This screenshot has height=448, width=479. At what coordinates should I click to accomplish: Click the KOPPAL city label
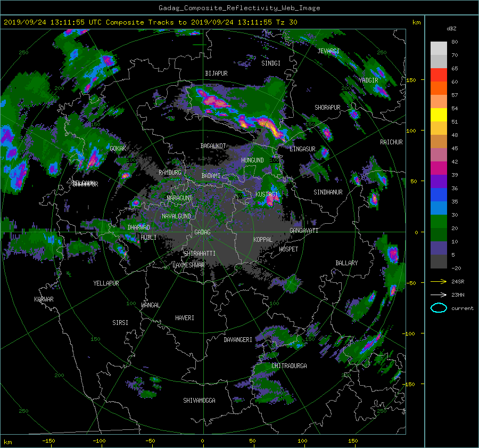click(x=263, y=240)
